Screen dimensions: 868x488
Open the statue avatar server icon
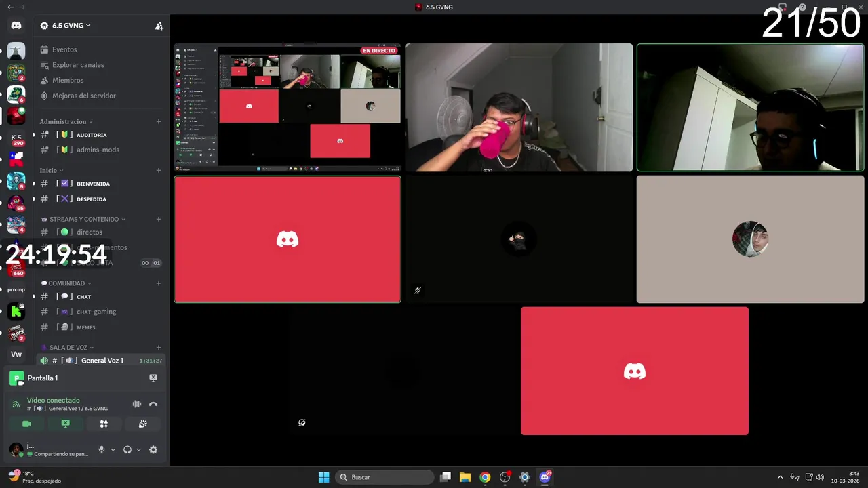click(x=16, y=51)
